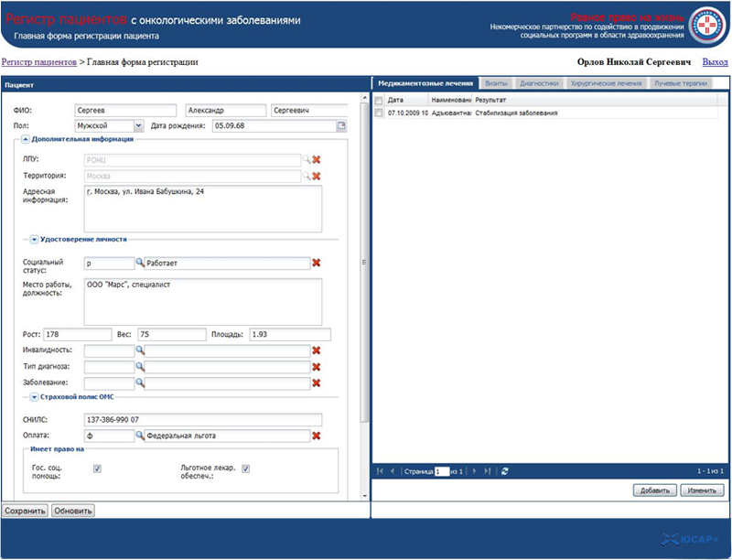Click the patient form scrollbar down arrow
This screenshot has height=560, width=732.
pyautogui.click(x=365, y=496)
